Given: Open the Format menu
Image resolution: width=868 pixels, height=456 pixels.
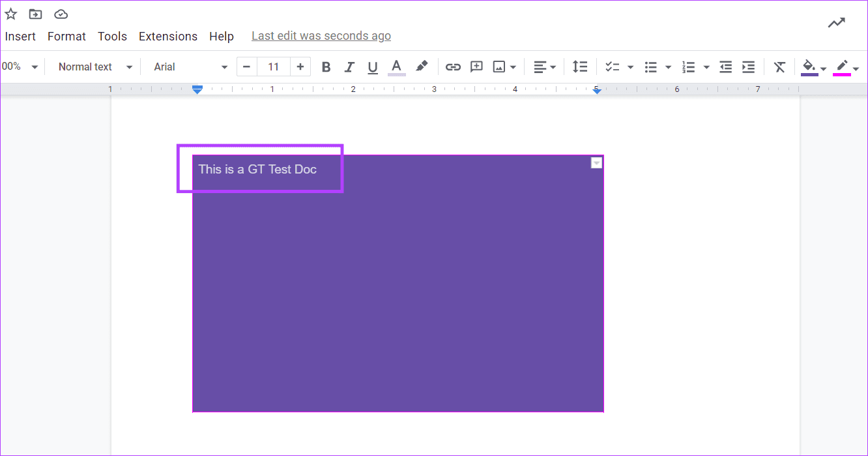Looking at the screenshot, I should tap(66, 36).
